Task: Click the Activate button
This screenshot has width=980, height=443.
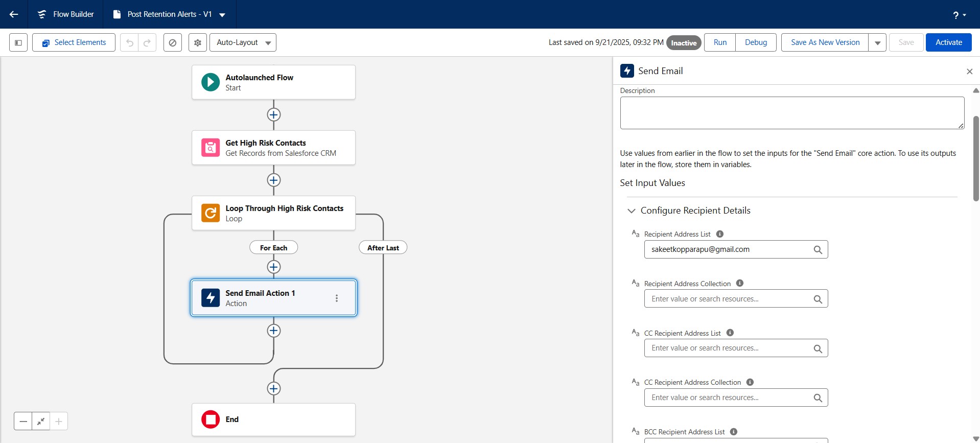Action: (x=949, y=42)
